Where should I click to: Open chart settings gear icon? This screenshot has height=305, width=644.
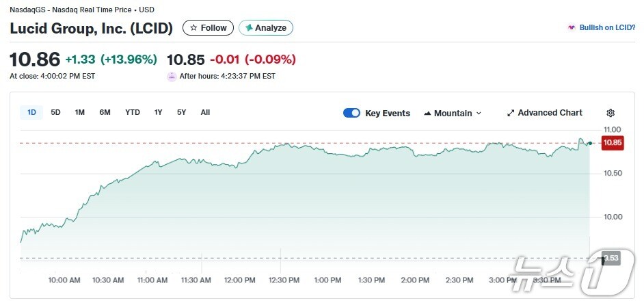(x=611, y=113)
